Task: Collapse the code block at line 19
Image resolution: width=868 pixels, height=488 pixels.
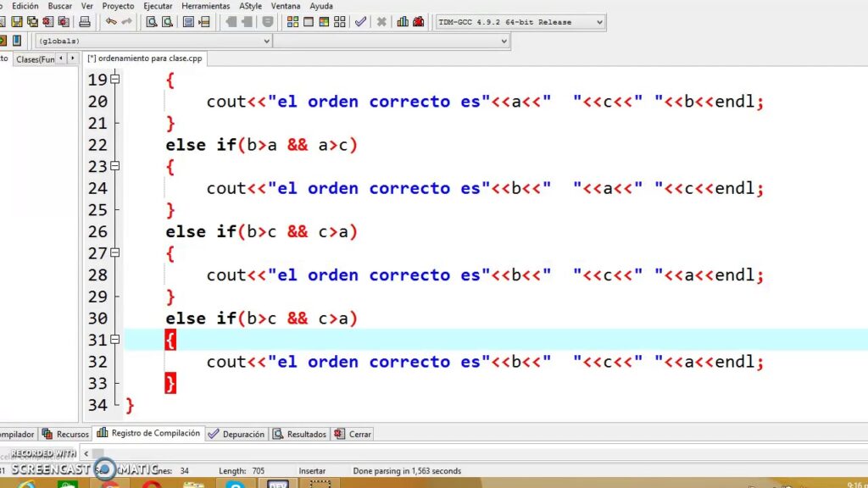Action: tap(114, 79)
